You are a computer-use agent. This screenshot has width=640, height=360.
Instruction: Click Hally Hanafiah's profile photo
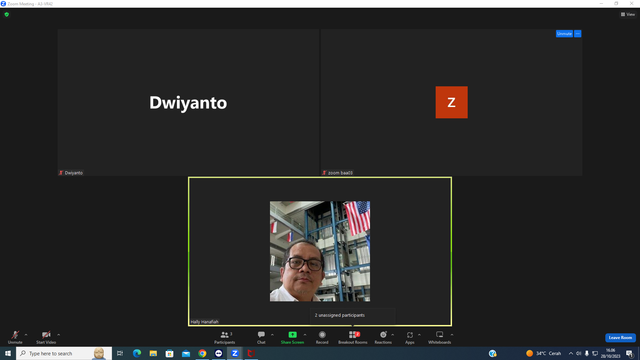320,251
